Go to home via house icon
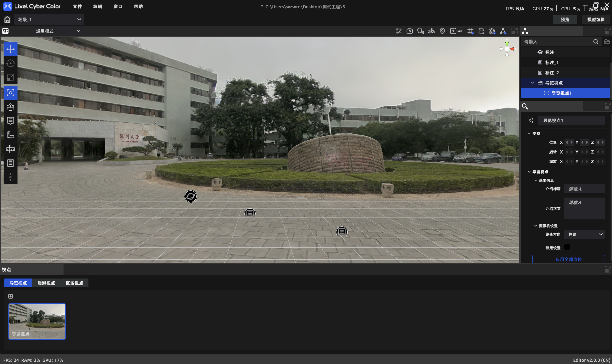The height and width of the screenshot is (364, 612). click(7, 19)
